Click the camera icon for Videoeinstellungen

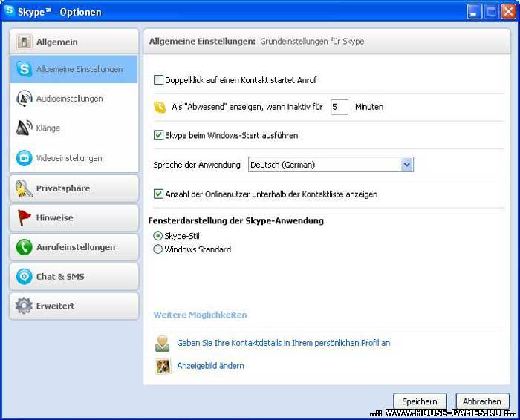tap(25, 158)
